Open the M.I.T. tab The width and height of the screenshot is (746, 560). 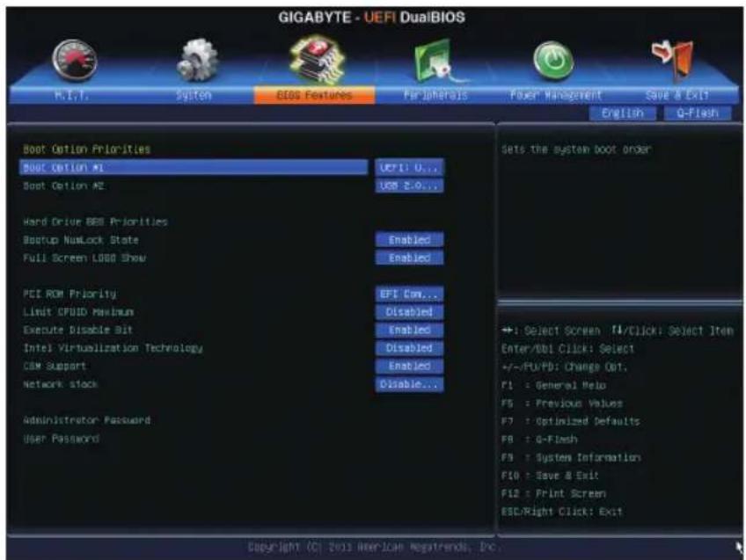pos(72,96)
